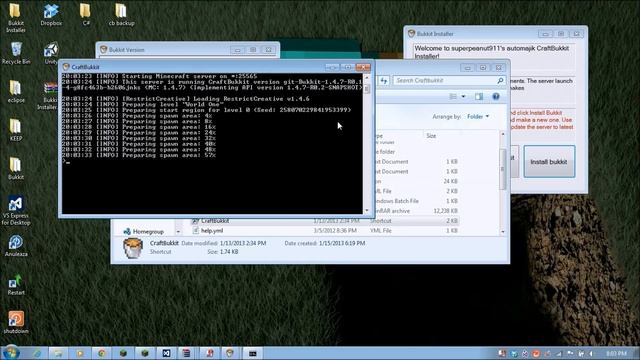The width and height of the screenshot is (640, 360).
Task: Open Internet Explorer from the taskbar
Action: coord(37,353)
